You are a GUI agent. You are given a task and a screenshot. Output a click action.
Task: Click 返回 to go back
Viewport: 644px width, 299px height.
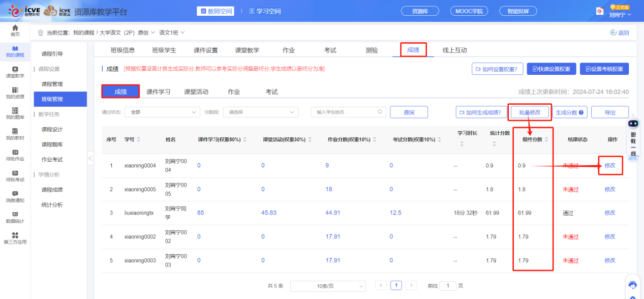pyautogui.click(x=620, y=33)
